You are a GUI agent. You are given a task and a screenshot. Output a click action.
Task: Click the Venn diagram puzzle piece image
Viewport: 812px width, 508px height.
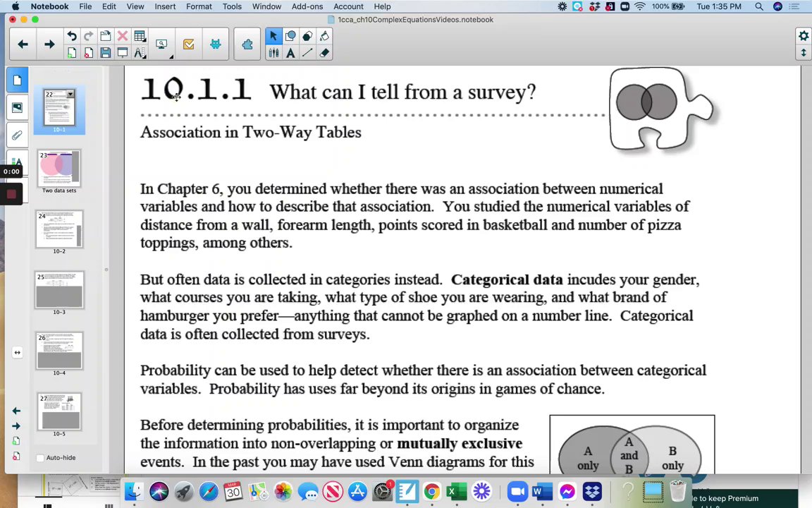[660, 109]
